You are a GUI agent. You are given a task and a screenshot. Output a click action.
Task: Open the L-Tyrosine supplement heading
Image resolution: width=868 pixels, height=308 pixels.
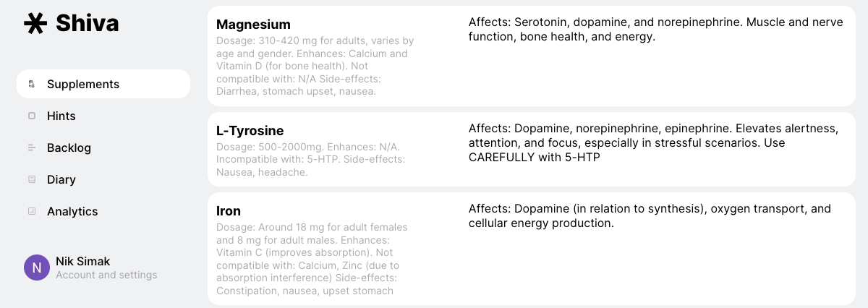click(x=250, y=131)
